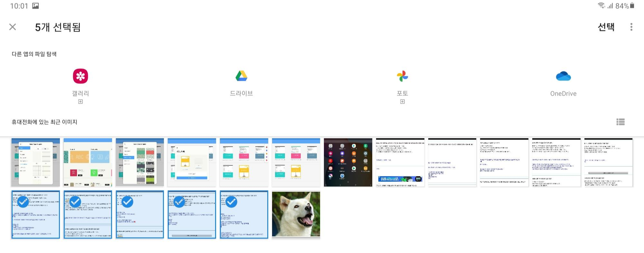644x253 pixels.
Task: Tap the 휴대전화에 있는 최근 이미지 heading
Action: point(44,122)
